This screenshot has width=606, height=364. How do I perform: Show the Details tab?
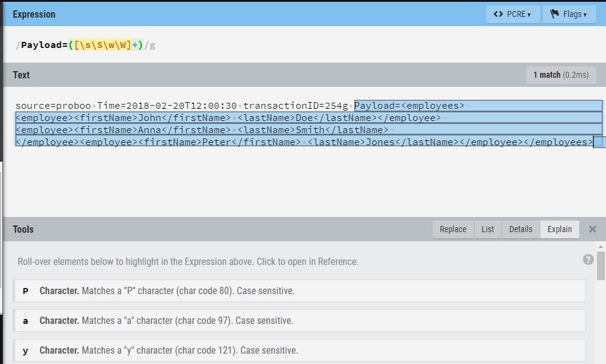click(x=520, y=229)
